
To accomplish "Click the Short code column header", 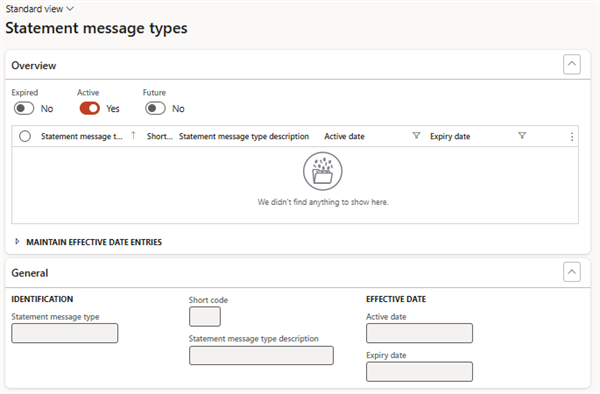I will (160, 136).
